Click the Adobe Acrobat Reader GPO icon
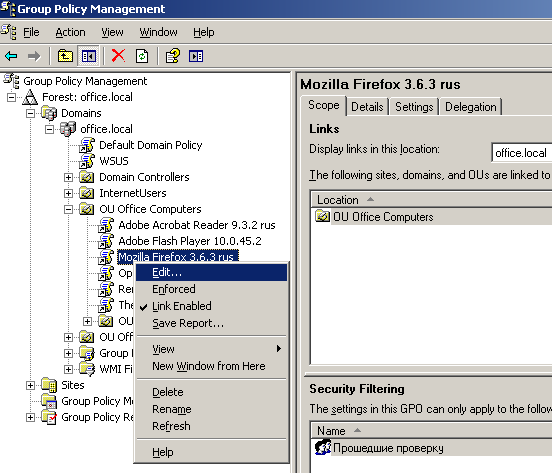Viewport: 552px width, 473px height. click(106, 225)
